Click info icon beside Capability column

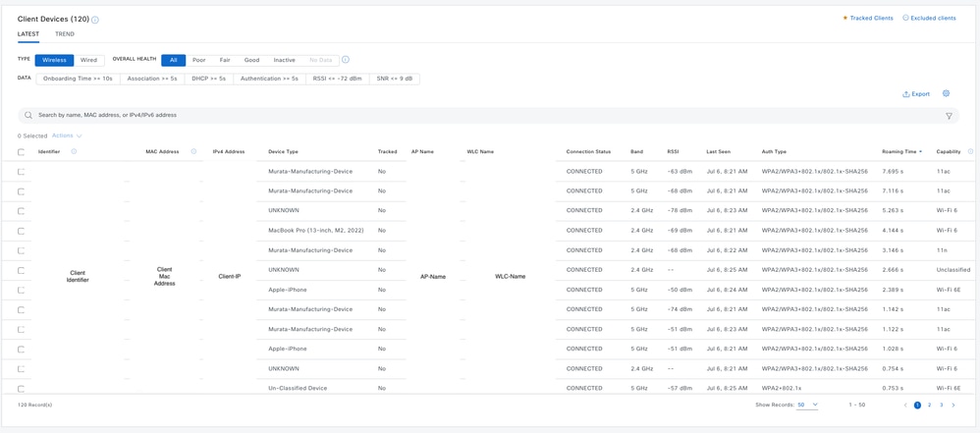click(x=970, y=151)
